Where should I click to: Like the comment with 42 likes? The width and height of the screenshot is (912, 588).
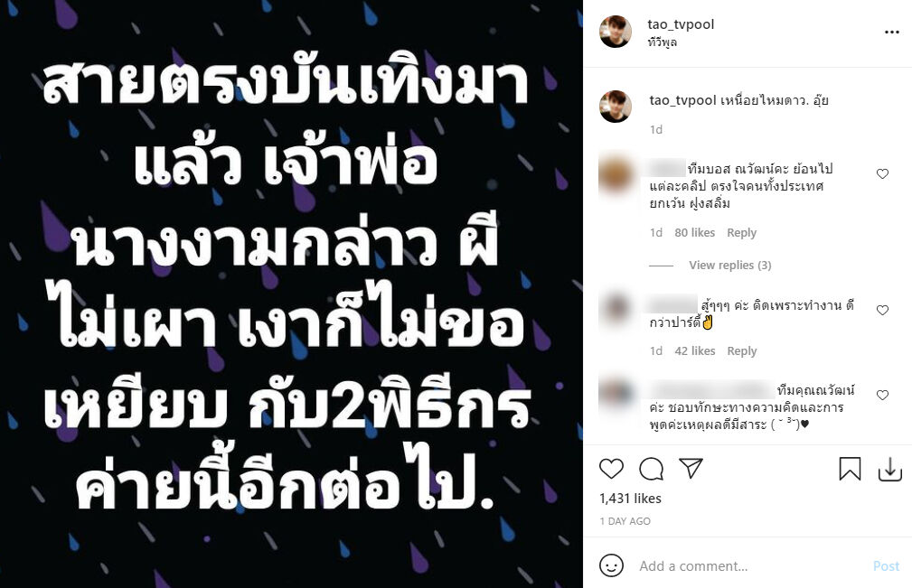point(882,311)
